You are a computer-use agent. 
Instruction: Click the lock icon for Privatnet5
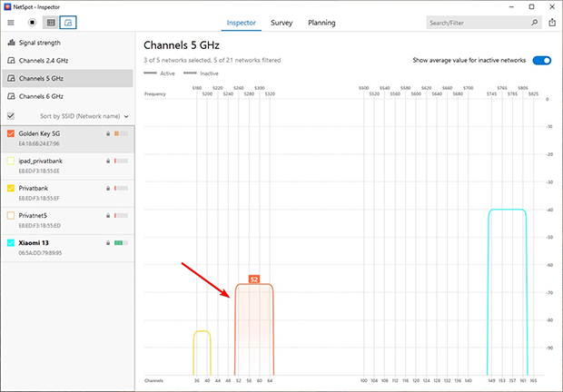[x=108, y=216]
